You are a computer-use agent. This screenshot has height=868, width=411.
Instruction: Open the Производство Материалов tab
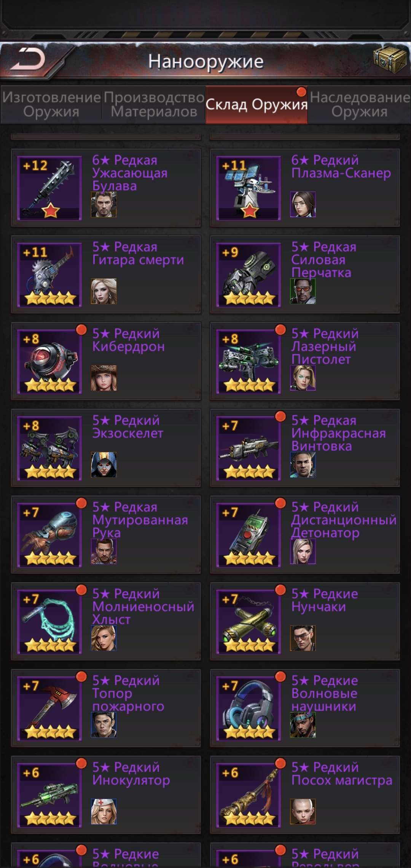[154, 105]
